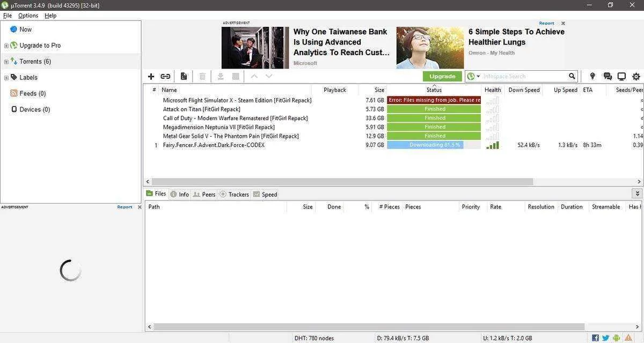Click the torrent list horizontal scrollbar

[x=342, y=182]
